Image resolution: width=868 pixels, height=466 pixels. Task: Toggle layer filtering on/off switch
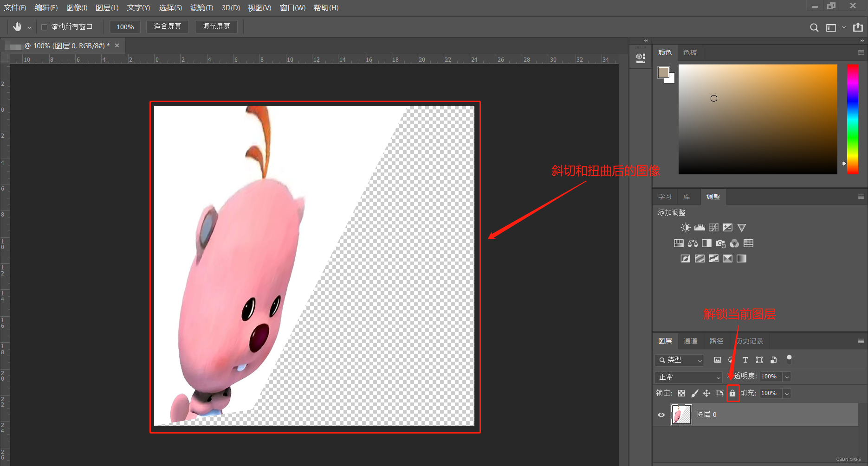pos(789,359)
